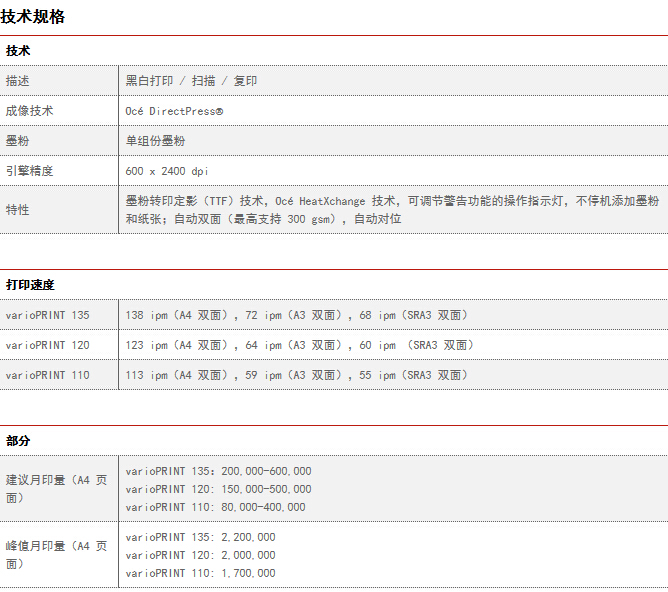Screen dimensions: 668x592
Task: Select varioPRINT 110 in the speed table
Action: coord(48,375)
